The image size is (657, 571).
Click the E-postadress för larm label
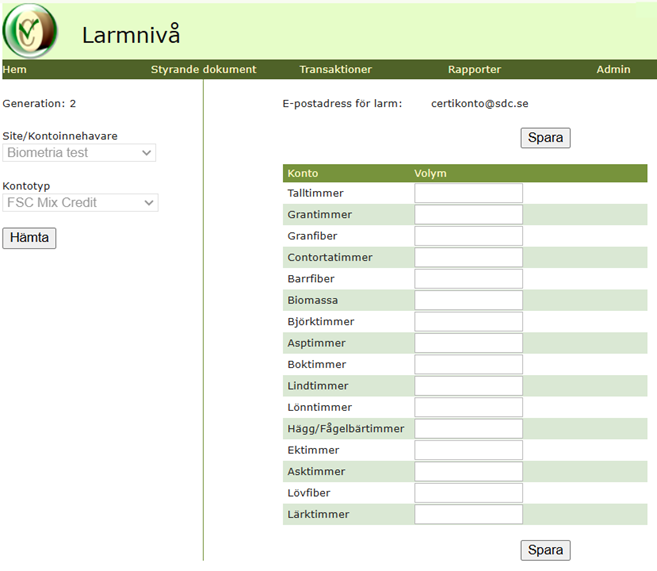tap(342, 103)
